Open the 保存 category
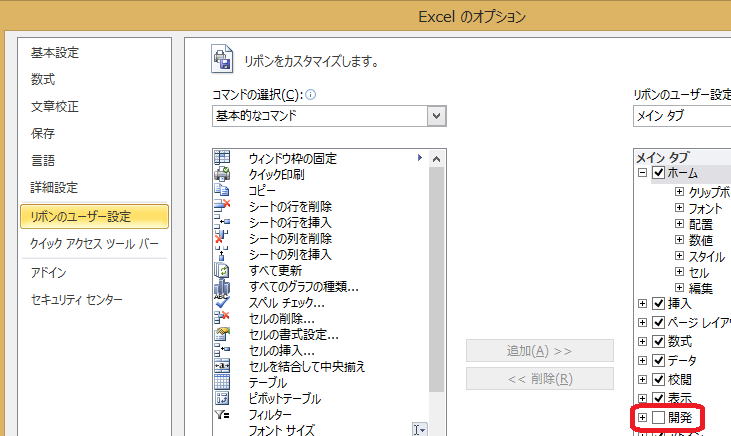This screenshot has height=436, width=731. (43, 133)
